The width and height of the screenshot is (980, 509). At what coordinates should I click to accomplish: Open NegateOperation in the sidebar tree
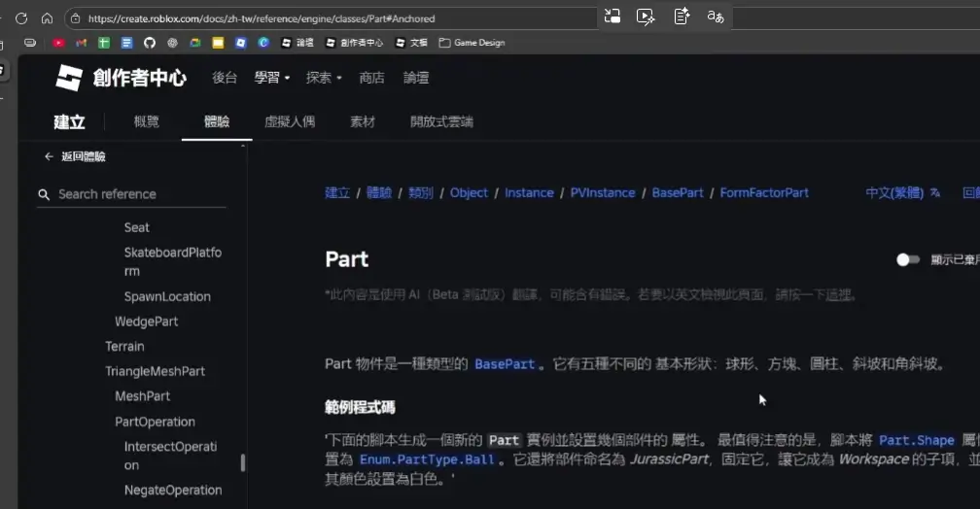[x=173, y=491]
